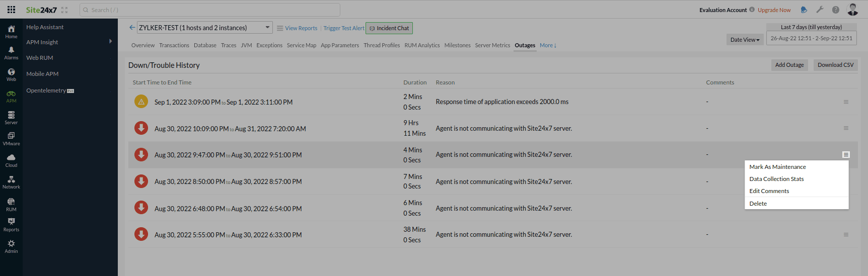Expand the More tabs dropdown
This screenshot has height=276, width=868.
click(x=548, y=45)
